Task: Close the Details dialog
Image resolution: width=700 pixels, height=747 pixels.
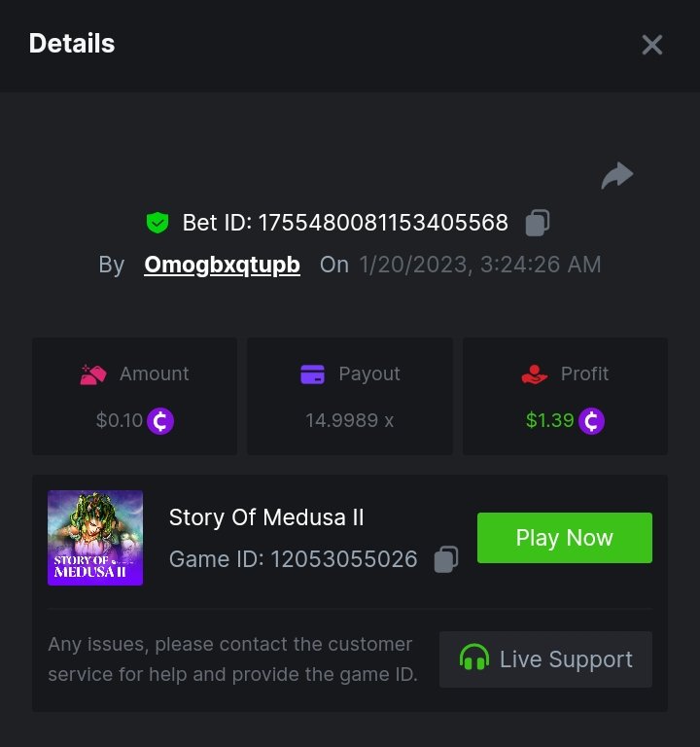Action: [651, 45]
